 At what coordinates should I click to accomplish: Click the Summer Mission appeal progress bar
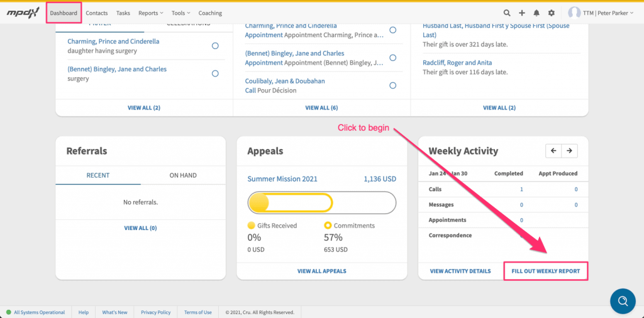[x=321, y=203]
